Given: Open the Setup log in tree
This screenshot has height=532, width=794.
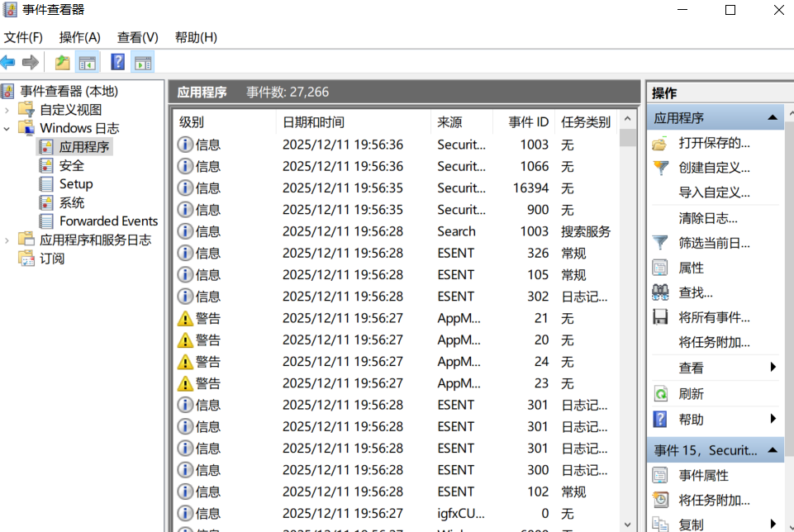Looking at the screenshot, I should [x=76, y=183].
